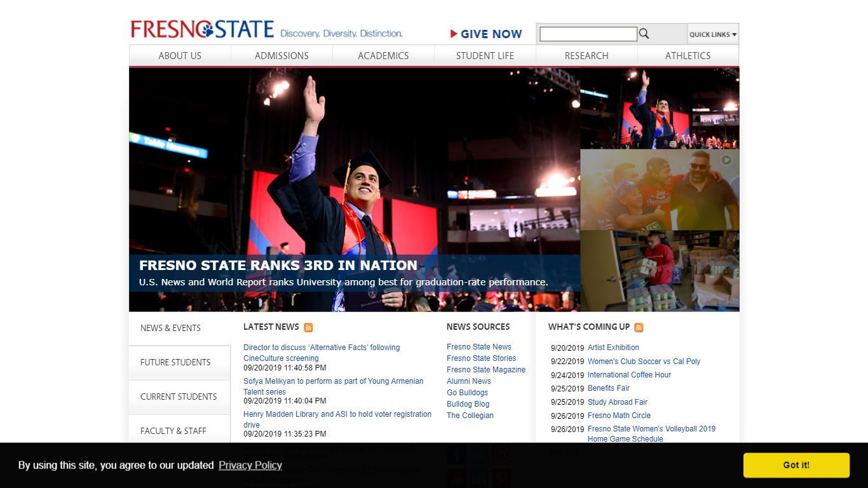Open the Alternative Facts CineCulture article
Screen dimensions: 868x488
(x=322, y=353)
